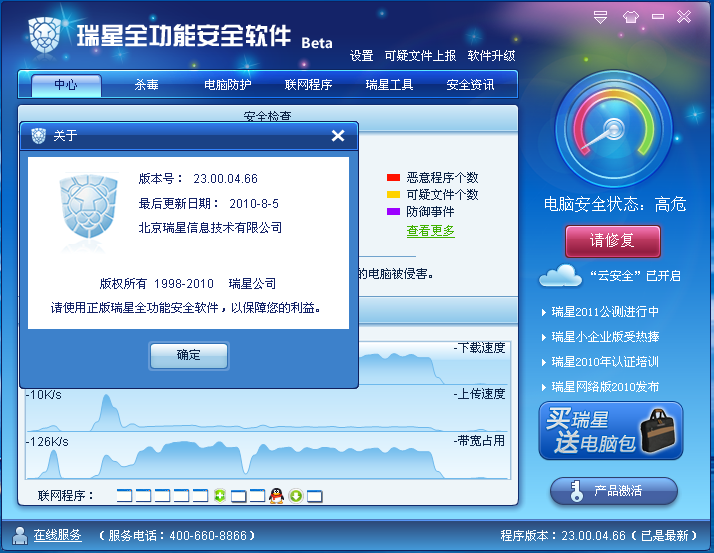The image size is (714, 553).
Task: Click the 安全检查 section header
Action: point(267,116)
